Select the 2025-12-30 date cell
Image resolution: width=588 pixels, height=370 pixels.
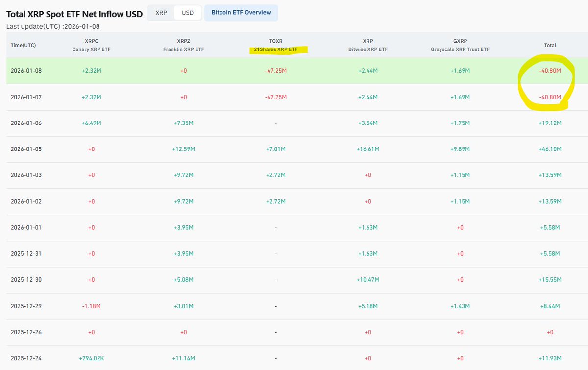[x=26, y=280]
